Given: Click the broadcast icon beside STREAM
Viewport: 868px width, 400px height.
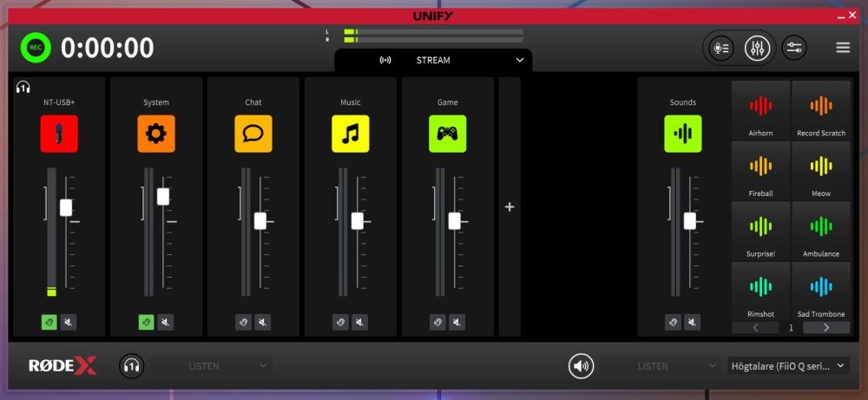Looking at the screenshot, I should (385, 61).
